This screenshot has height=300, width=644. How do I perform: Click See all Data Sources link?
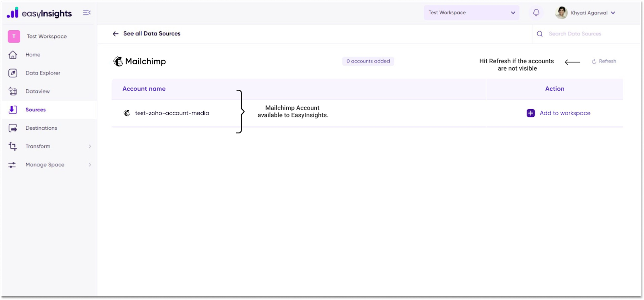point(152,33)
